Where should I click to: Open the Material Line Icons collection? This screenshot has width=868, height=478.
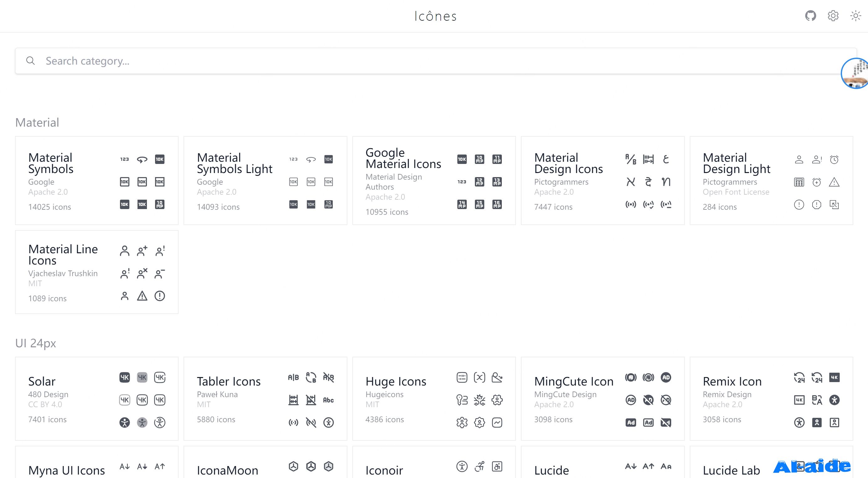click(x=97, y=272)
